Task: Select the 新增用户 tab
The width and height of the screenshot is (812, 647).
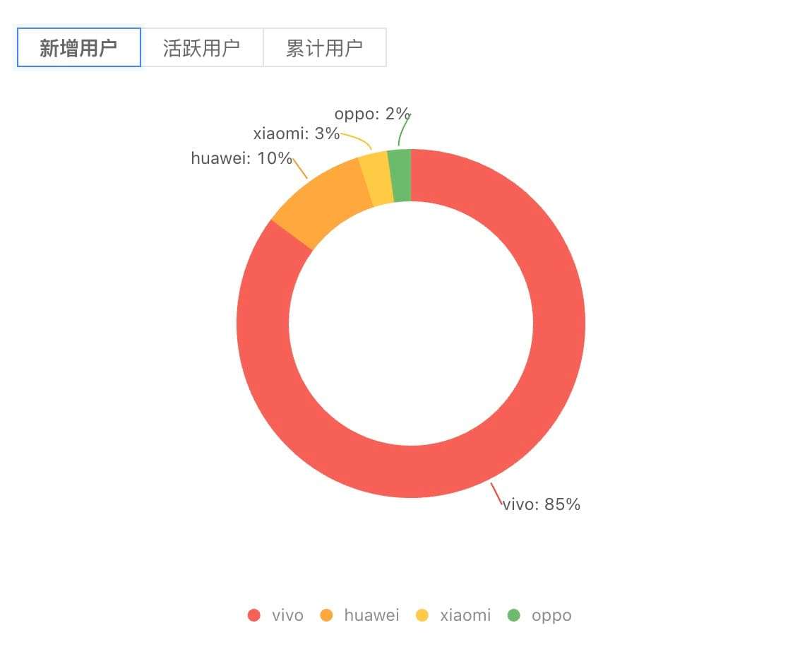Action: (x=78, y=47)
